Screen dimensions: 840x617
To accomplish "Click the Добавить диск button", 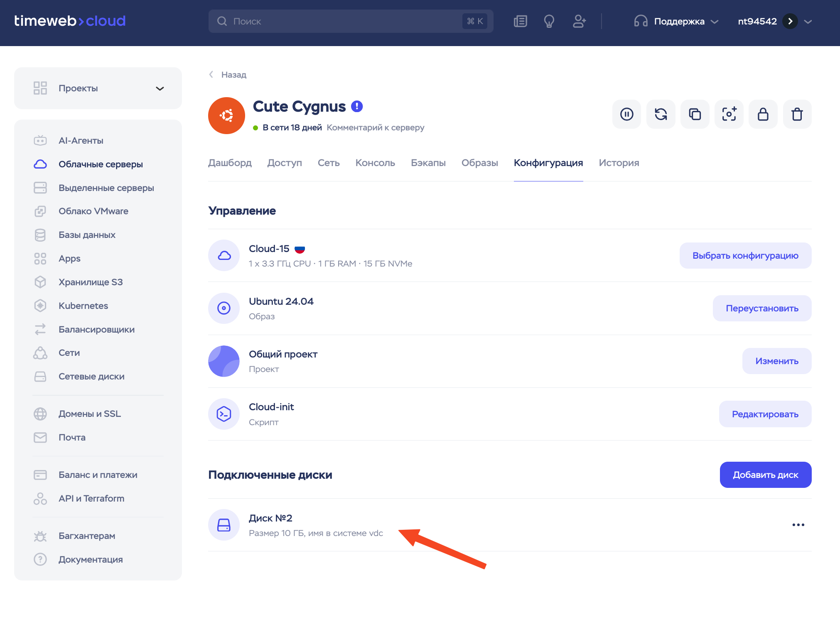I will coord(765,475).
